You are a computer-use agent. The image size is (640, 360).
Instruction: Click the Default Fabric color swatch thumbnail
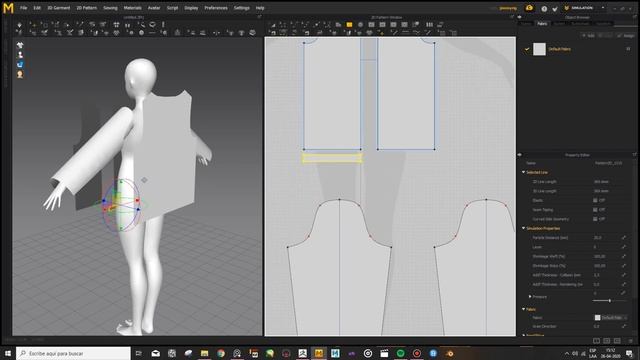tap(539, 49)
